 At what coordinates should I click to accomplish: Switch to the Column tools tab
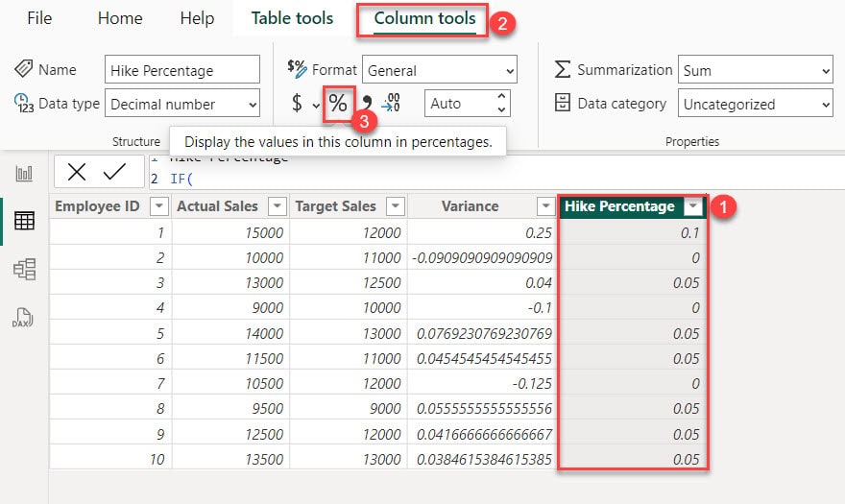point(424,18)
